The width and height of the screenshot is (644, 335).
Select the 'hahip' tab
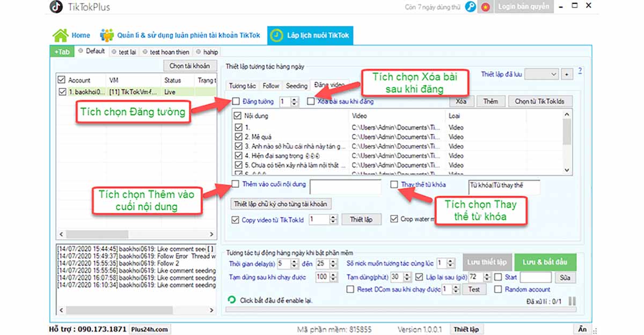click(206, 52)
